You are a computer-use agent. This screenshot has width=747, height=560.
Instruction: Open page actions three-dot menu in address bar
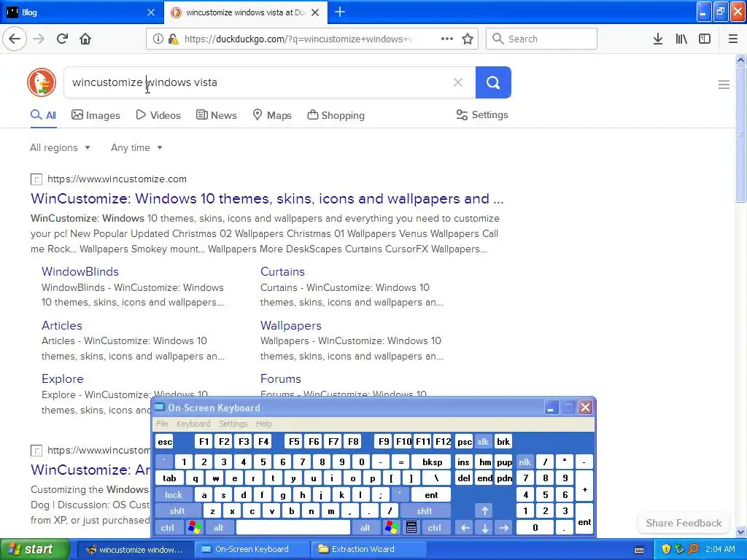pos(447,39)
